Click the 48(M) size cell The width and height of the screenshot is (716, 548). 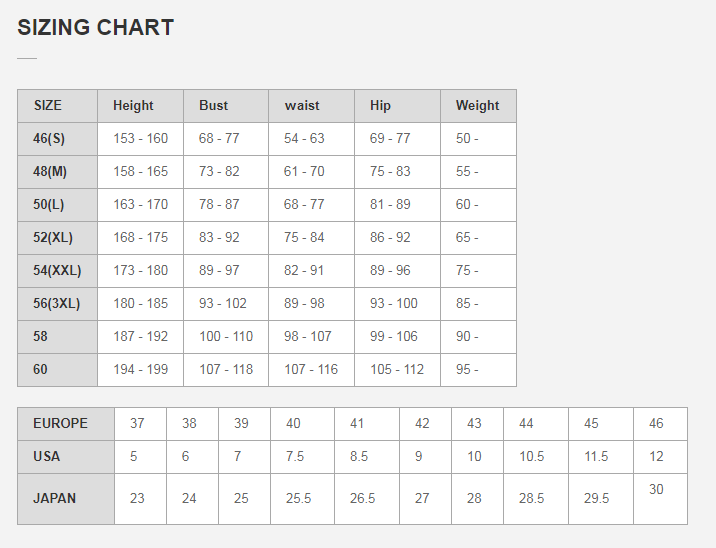tap(51, 171)
